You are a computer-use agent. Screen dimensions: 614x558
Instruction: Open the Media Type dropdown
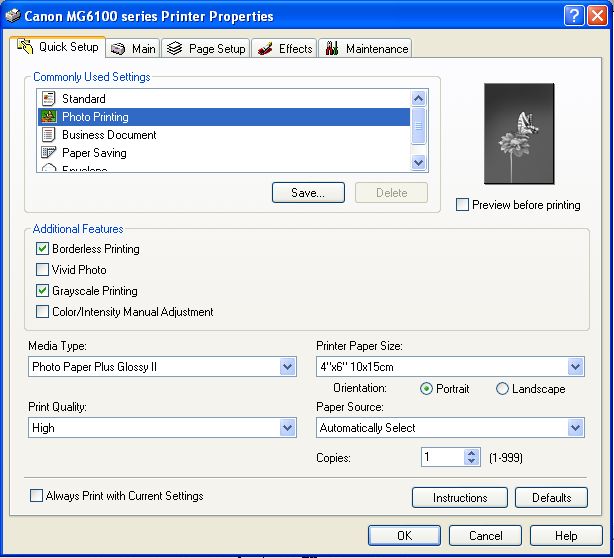click(x=287, y=367)
